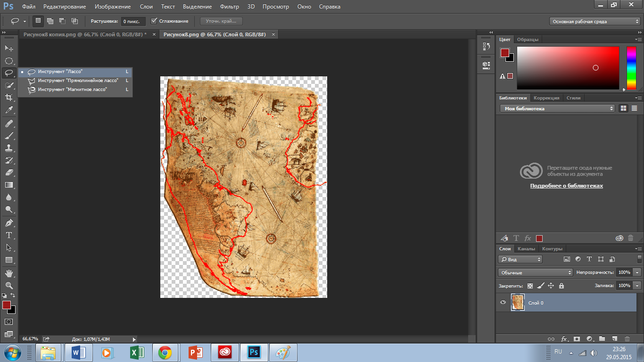Pick a color in the color field square
This screenshot has width=644, height=362.
pos(568,68)
